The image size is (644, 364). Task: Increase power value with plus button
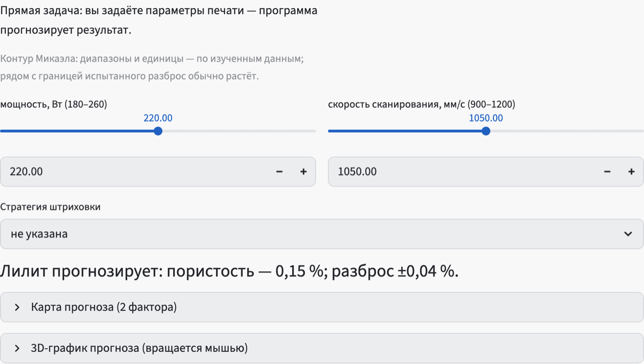point(304,172)
